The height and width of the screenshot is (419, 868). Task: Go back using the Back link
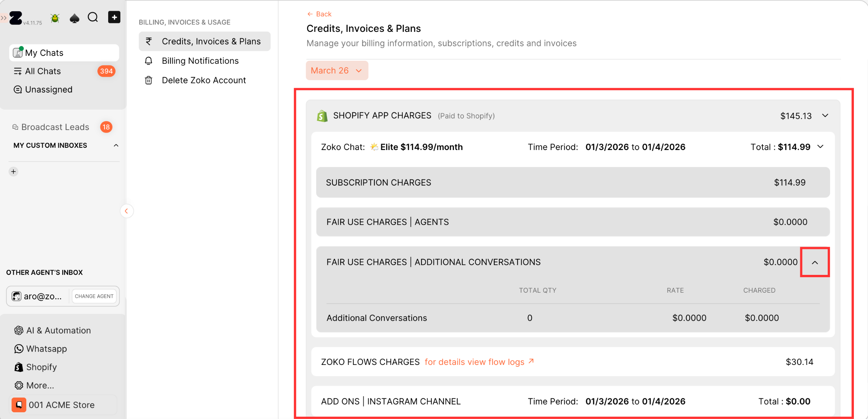[x=319, y=14]
